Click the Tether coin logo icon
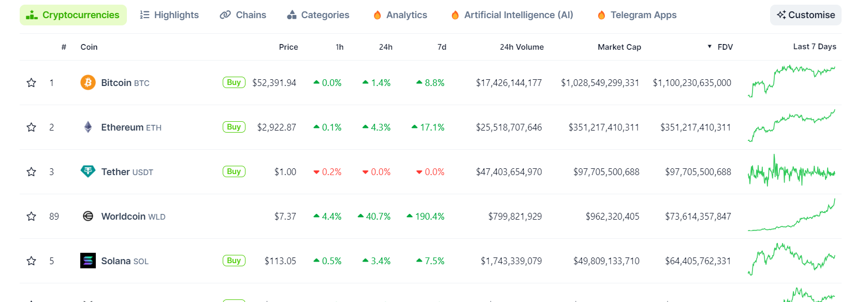 pyautogui.click(x=88, y=171)
